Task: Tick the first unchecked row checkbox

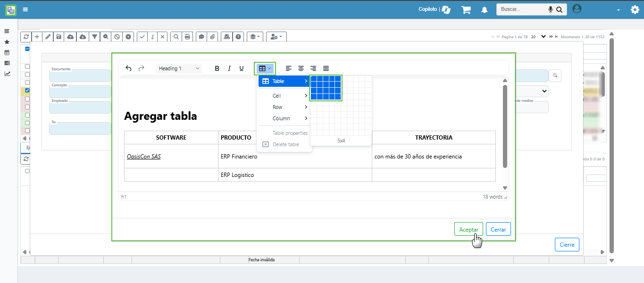Action: 27,67
